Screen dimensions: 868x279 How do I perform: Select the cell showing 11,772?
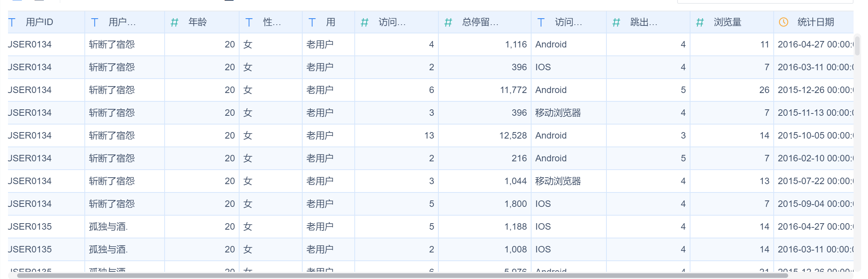click(x=513, y=90)
